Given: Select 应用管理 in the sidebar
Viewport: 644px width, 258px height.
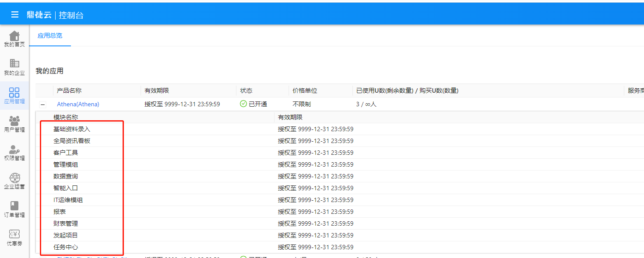Looking at the screenshot, I should point(14,96).
